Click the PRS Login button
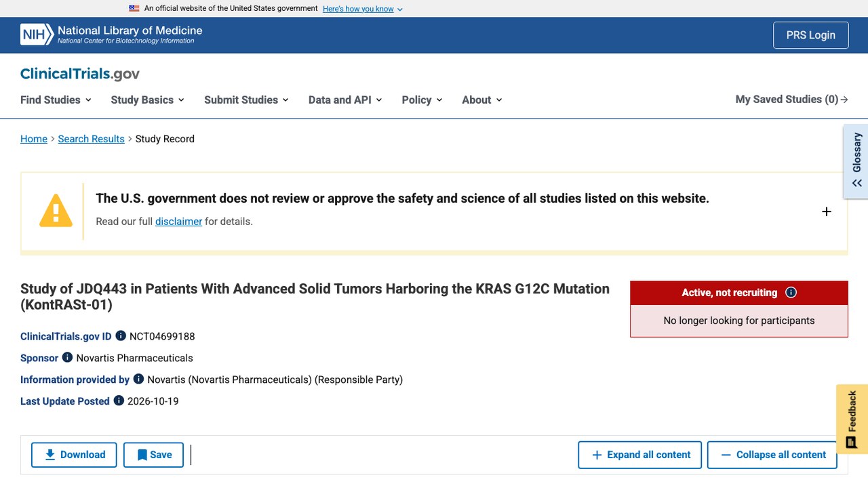868x488 pixels. (x=811, y=35)
